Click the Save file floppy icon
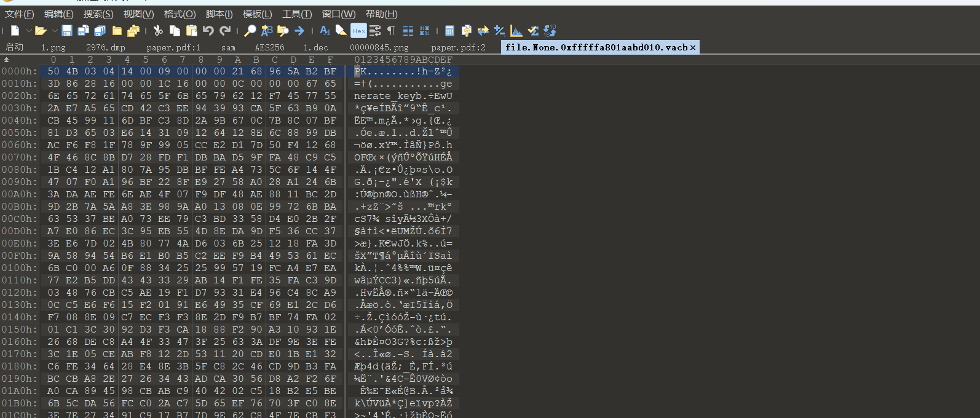The width and height of the screenshot is (980, 418). tap(67, 31)
